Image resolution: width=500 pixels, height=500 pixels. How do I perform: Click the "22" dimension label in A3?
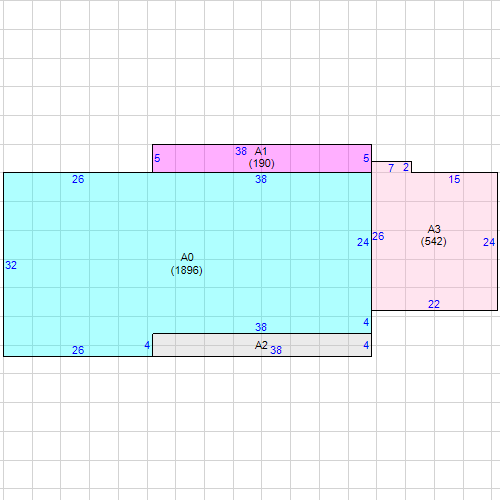click(x=434, y=304)
